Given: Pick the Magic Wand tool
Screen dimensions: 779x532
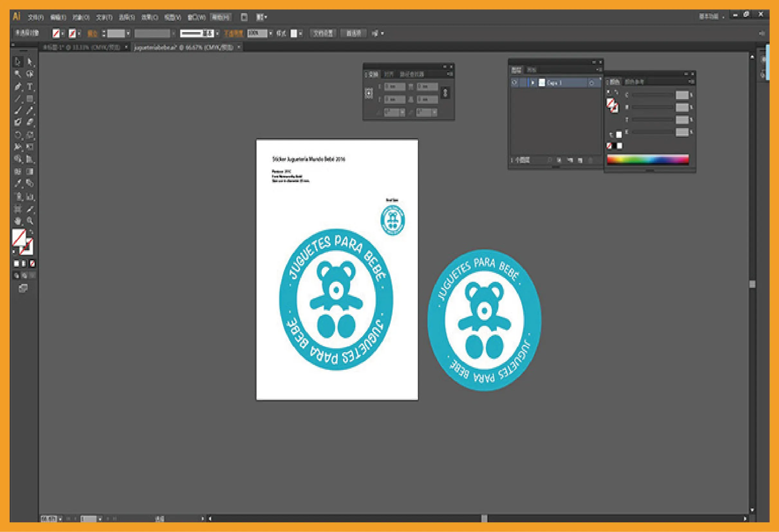Looking at the screenshot, I should 18,74.
